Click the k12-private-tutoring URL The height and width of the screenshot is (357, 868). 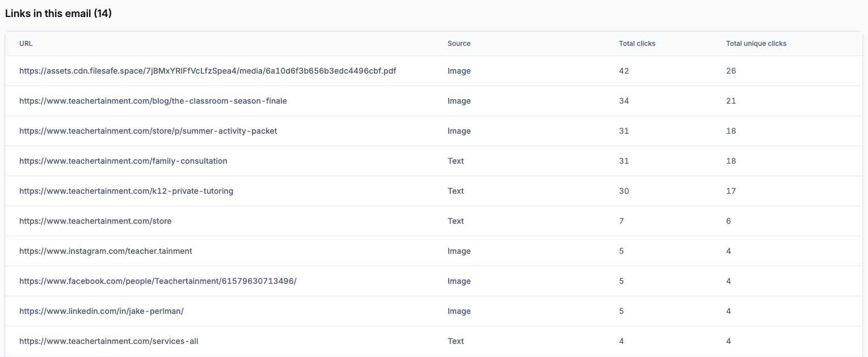click(127, 191)
